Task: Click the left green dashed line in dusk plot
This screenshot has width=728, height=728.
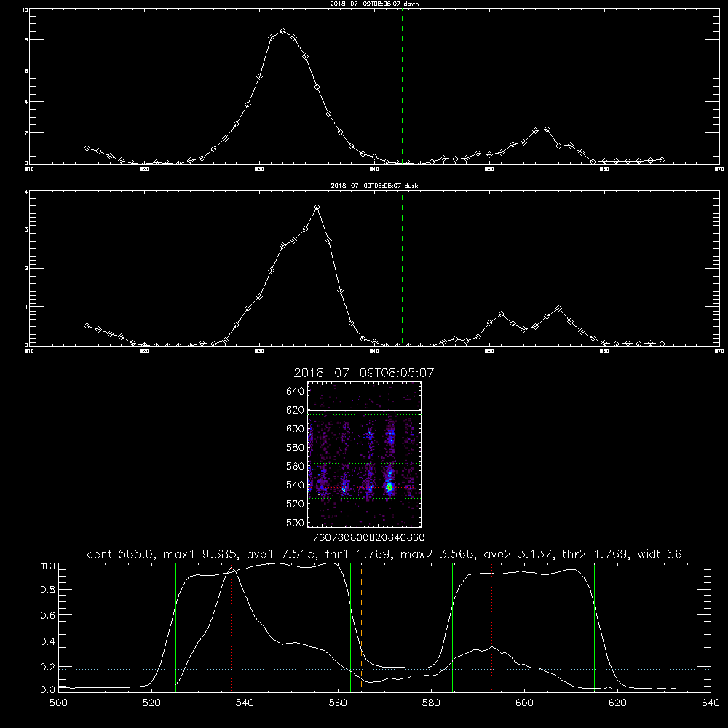Action: tap(232, 268)
